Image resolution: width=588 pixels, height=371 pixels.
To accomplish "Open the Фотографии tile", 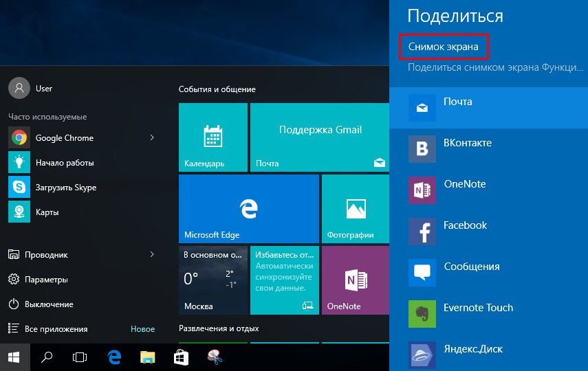I will pyautogui.click(x=356, y=209).
